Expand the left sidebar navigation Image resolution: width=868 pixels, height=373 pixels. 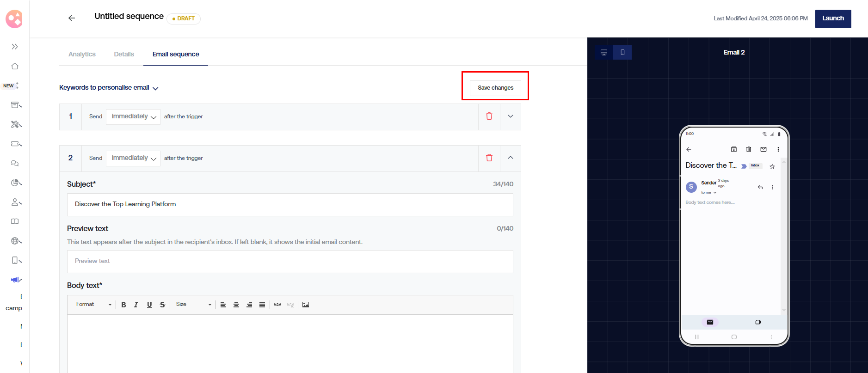15,47
